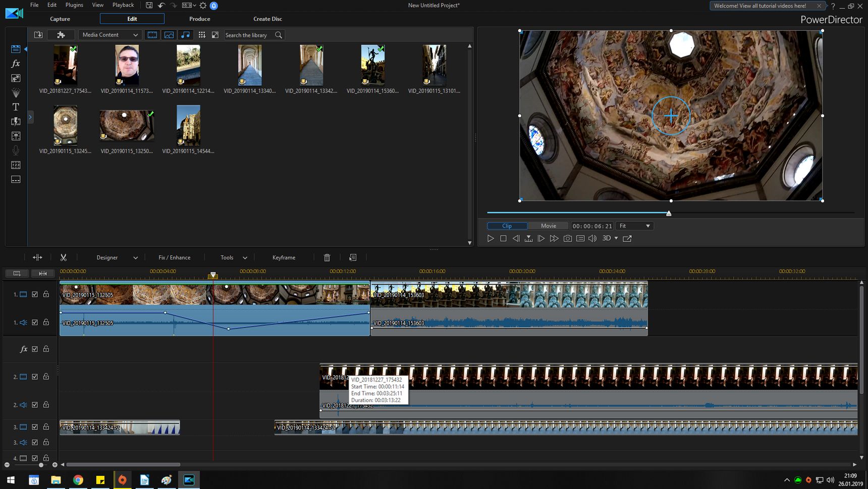Switch preview to Movie mode
Screen dimensions: 868x489
pyautogui.click(x=548, y=226)
